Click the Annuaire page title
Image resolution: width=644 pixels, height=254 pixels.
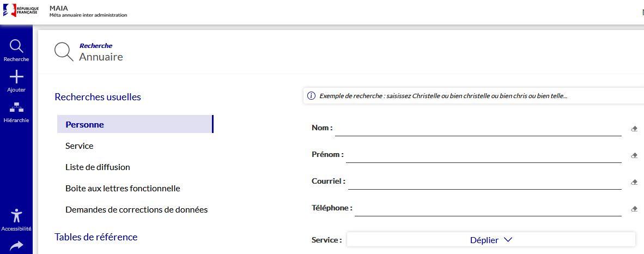tap(101, 57)
